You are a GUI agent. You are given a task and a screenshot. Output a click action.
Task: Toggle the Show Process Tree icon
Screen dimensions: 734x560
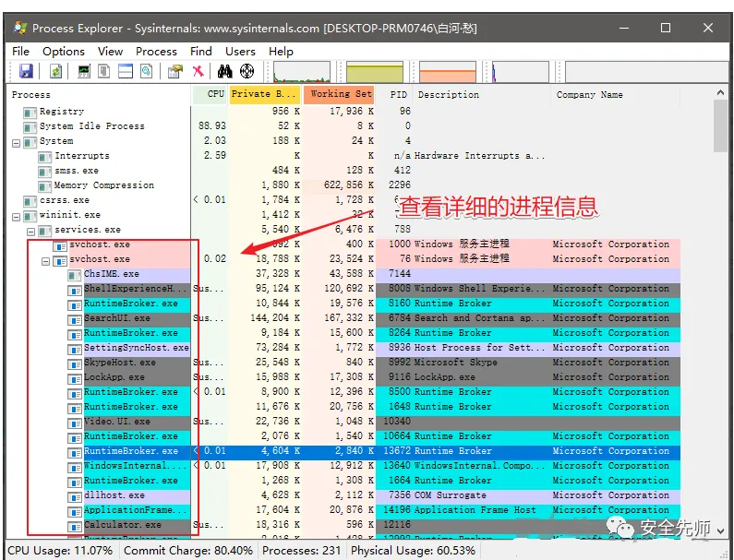point(104,71)
